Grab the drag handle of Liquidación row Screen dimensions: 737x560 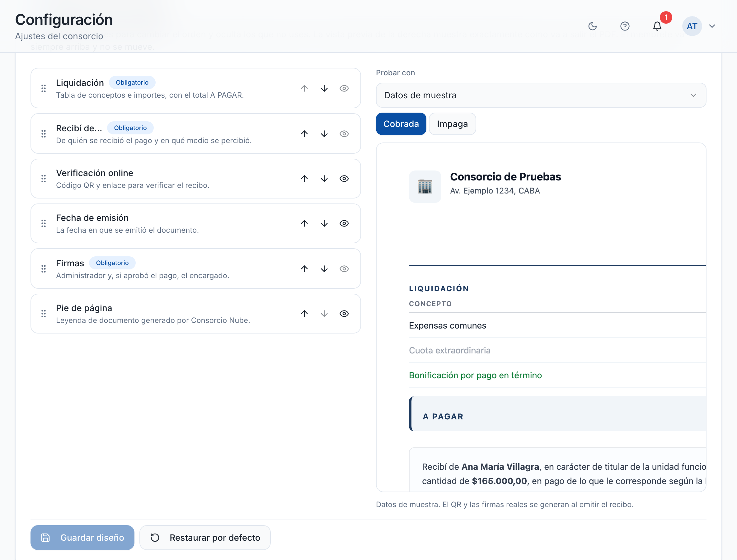(44, 88)
